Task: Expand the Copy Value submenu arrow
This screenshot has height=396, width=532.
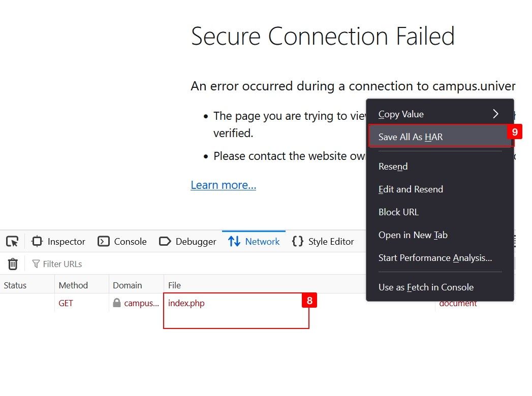Action: point(496,114)
